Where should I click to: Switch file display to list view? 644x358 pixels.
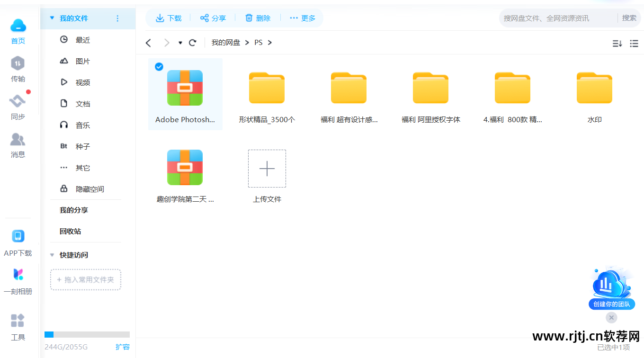(634, 43)
